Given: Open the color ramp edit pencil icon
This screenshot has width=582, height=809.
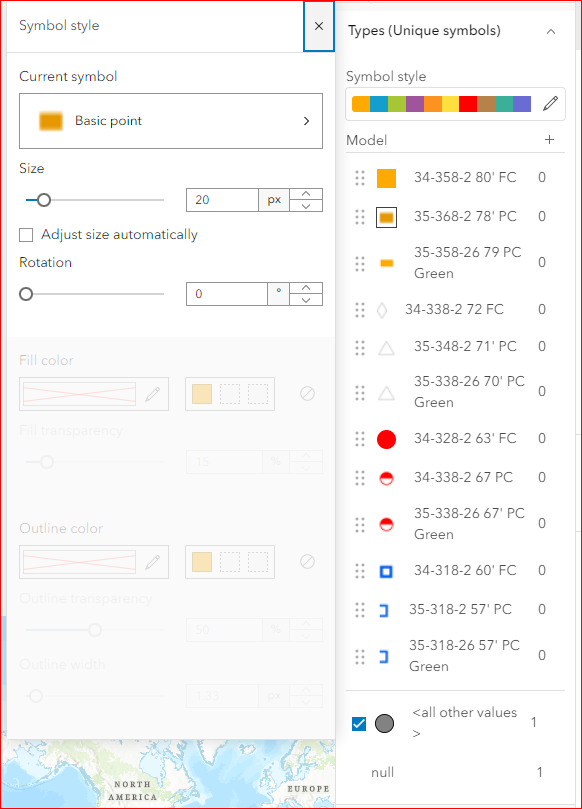Looking at the screenshot, I should (x=550, y=103).
